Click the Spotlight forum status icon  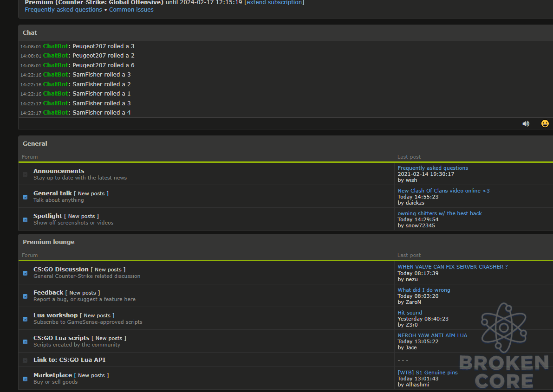[x=25, y=219]
